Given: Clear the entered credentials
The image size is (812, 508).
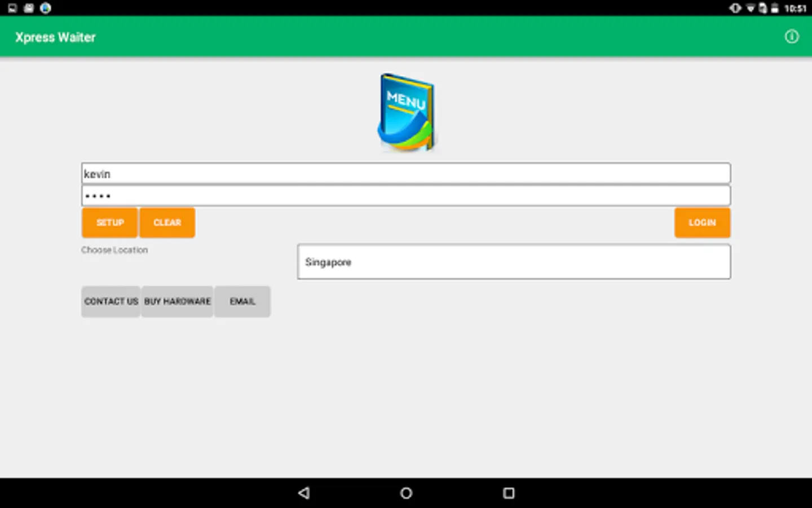Looking at the screenshot, I should coord(167,222).
